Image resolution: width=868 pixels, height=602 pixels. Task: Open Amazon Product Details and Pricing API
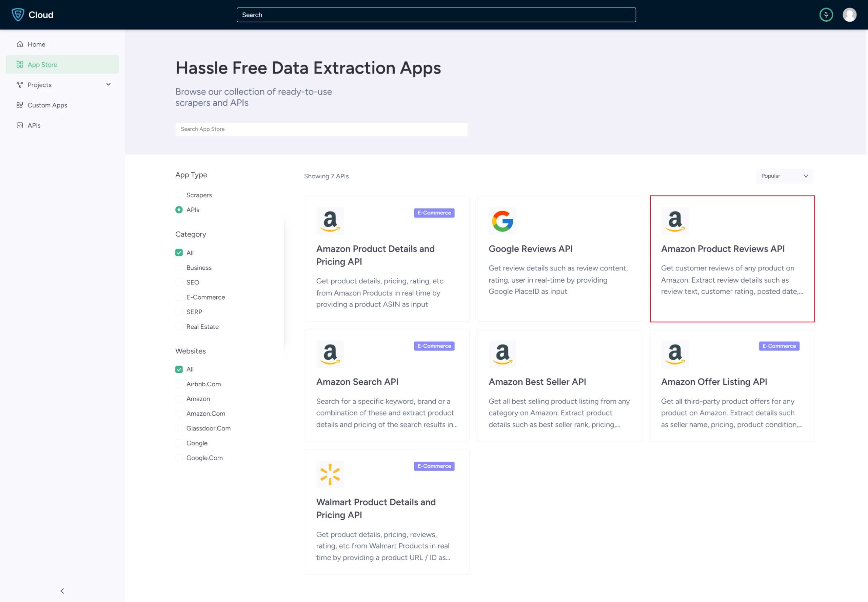375,255
